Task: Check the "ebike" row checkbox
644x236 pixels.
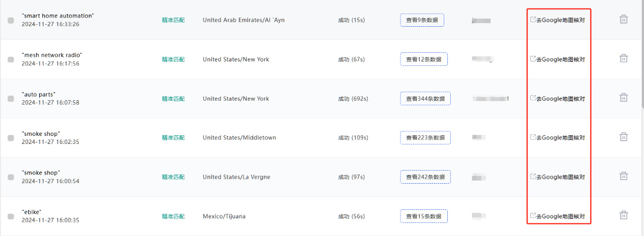Action: (x=11, y=216)
